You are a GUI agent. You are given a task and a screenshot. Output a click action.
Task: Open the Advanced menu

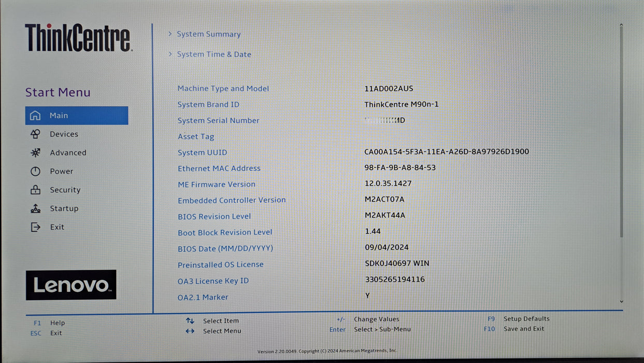68,153
